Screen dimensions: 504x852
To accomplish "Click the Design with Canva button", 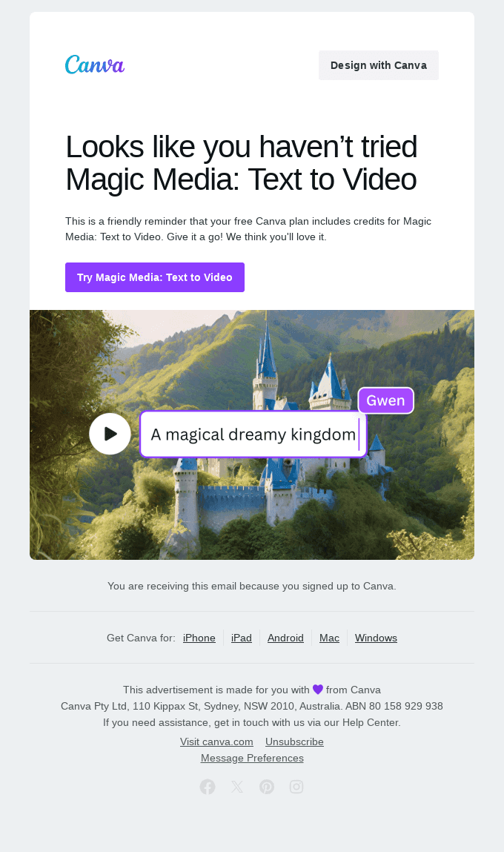I will click(379, 65).
